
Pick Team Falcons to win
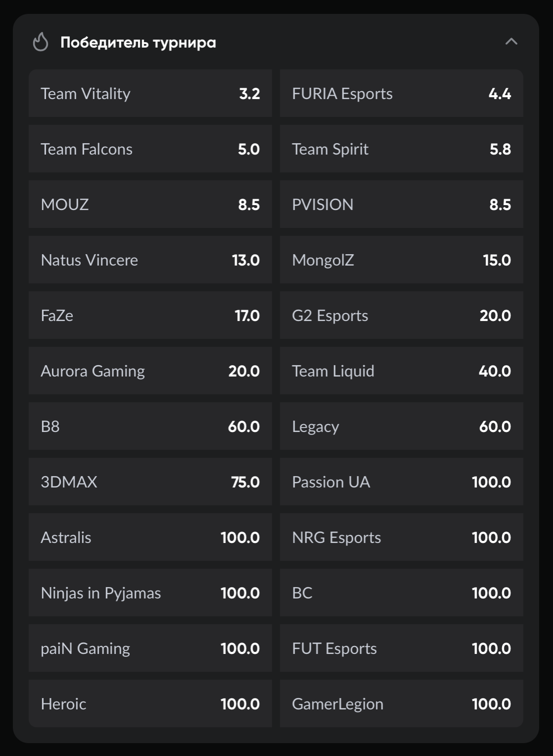(150, 149)
